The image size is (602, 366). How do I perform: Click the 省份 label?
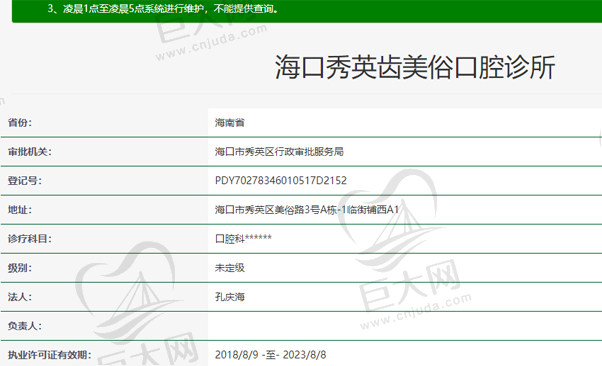point(20,123)
